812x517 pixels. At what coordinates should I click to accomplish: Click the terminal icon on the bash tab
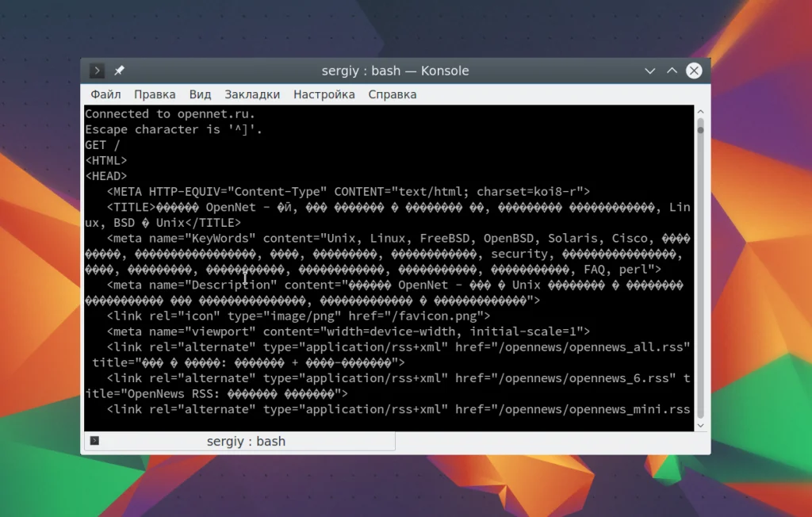tap(94, 440)
